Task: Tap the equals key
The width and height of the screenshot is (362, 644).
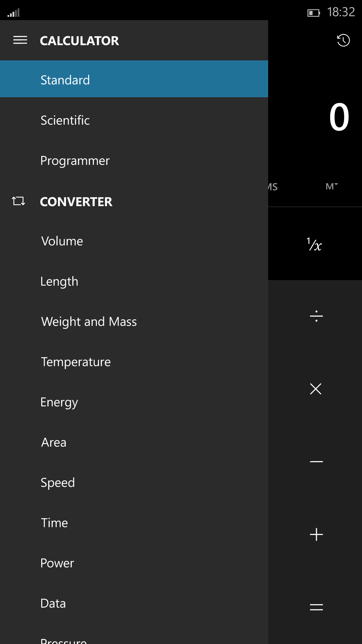Action: [x=316, y=607]
